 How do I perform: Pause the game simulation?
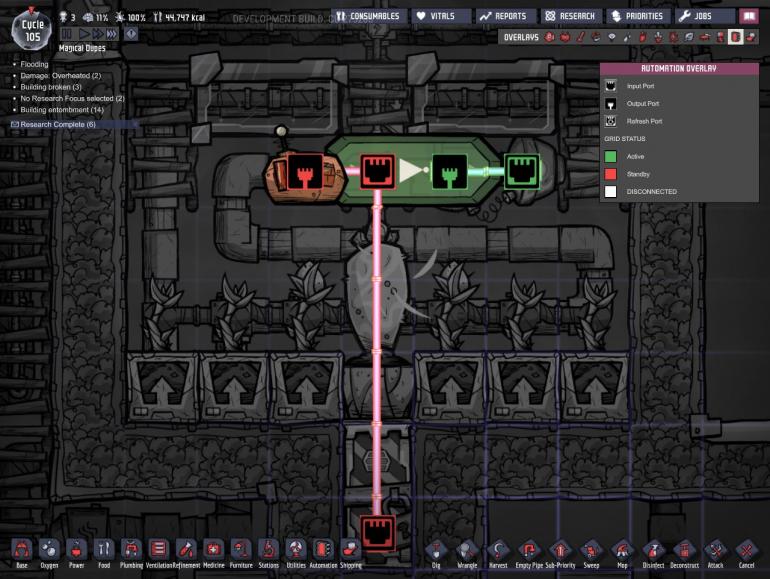[67, 34]
